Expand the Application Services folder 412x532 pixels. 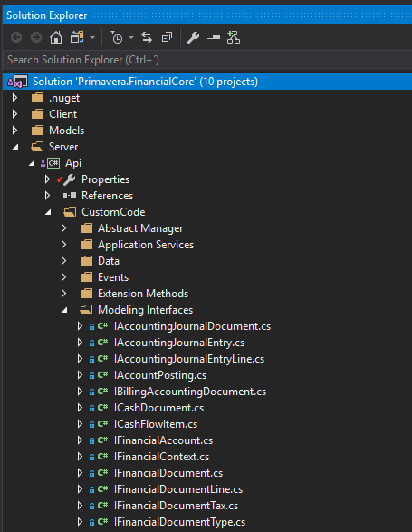click(63, 245)
